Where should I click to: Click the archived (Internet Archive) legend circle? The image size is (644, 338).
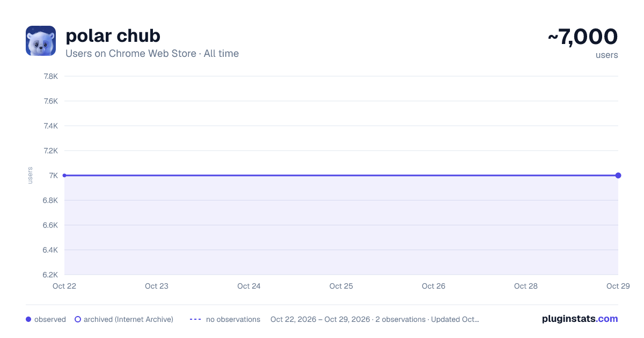[x=78, y=319]
